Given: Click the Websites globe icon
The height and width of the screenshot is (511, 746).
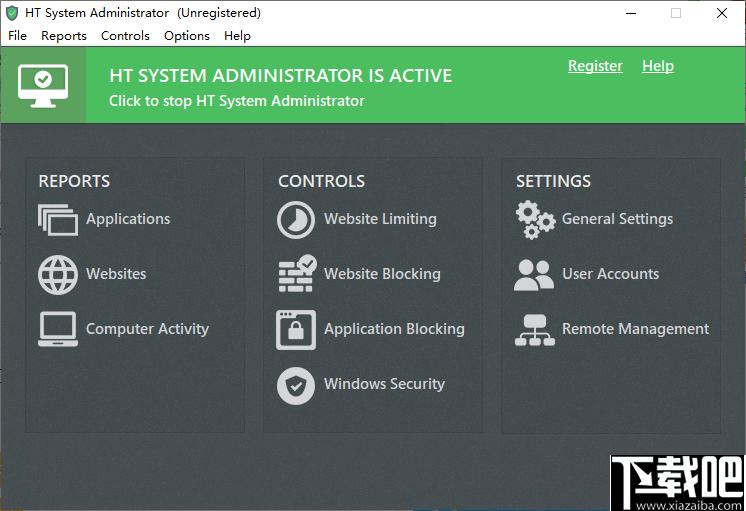Looking at the screenshot, I should tap(58, 275).
